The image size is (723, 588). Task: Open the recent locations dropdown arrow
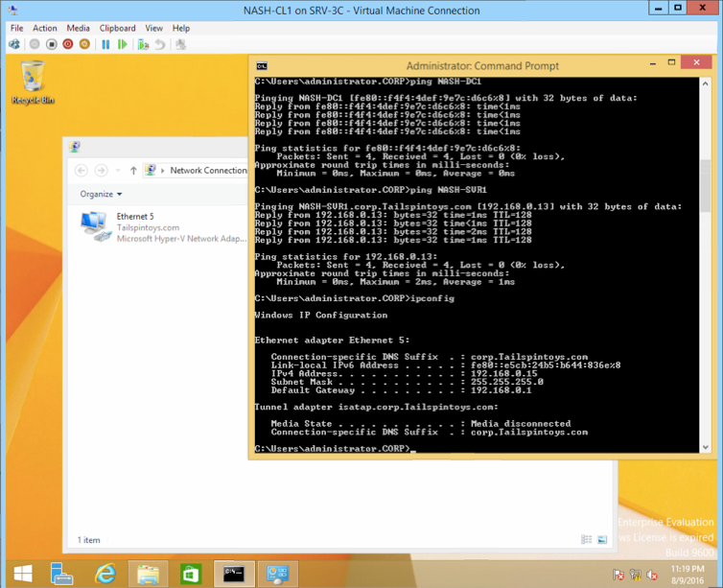click(118, 171)
